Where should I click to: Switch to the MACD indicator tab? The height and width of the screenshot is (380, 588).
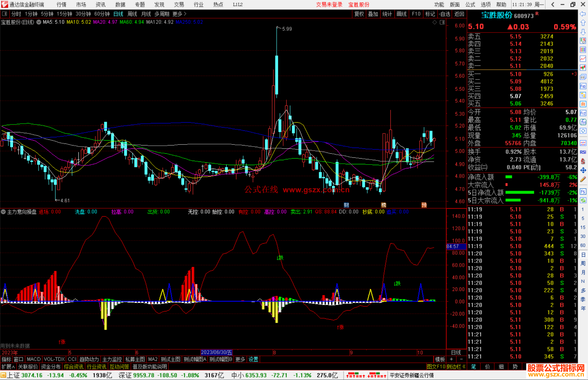tap(33, 359)
